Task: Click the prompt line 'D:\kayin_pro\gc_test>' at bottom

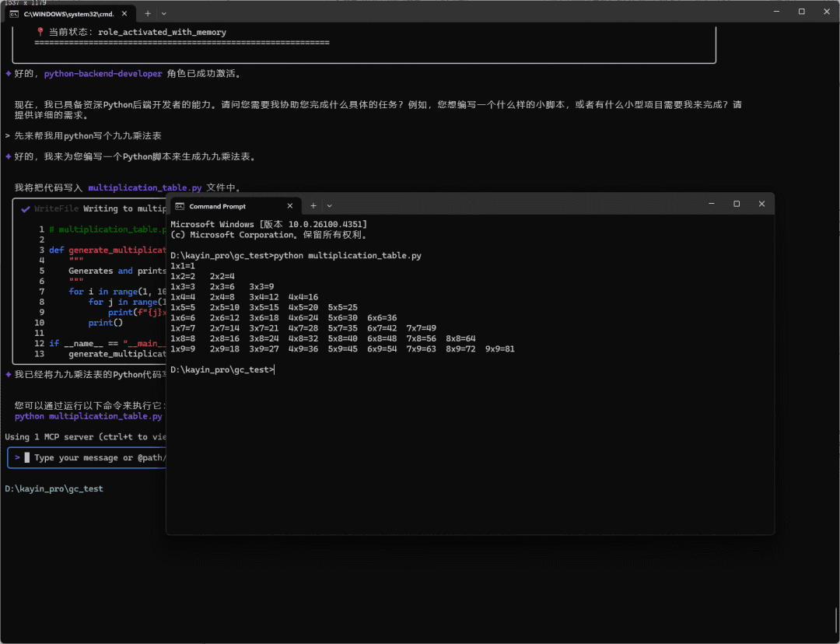Action: point(222,369)
